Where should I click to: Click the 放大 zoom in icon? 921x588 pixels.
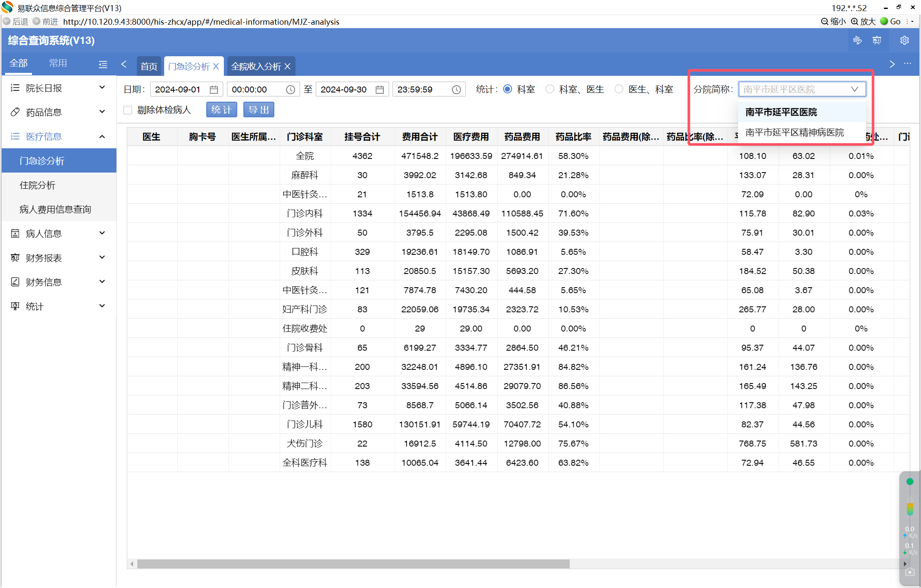854,21
